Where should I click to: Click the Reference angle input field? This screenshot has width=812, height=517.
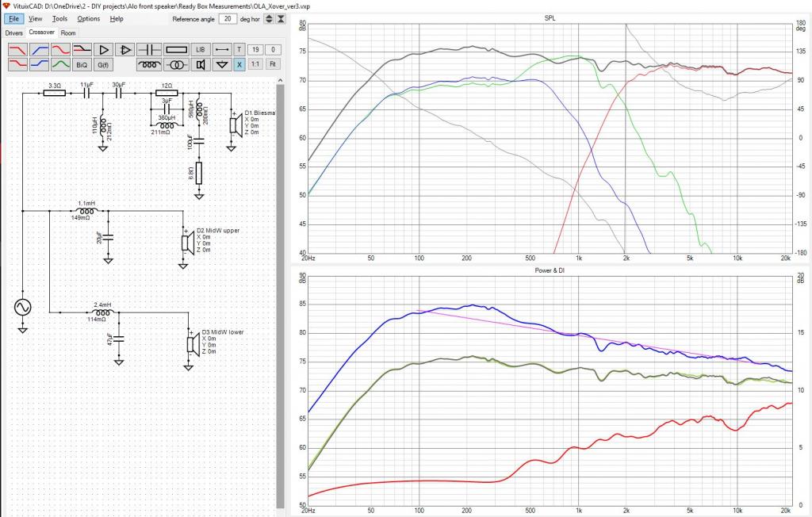(228, 19)
